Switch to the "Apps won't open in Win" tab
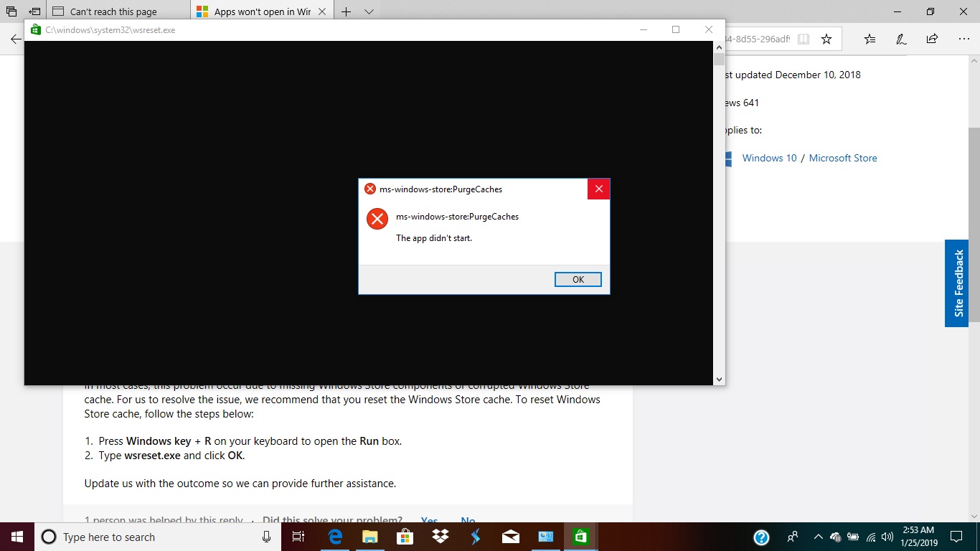980x551 pixels. [253, 11]
